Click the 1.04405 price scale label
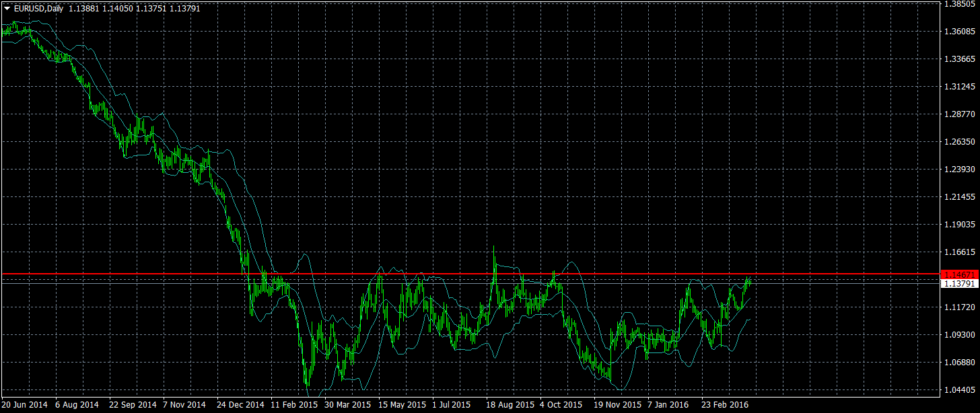The width and height of the screenshot is (980, 413). 960,390
